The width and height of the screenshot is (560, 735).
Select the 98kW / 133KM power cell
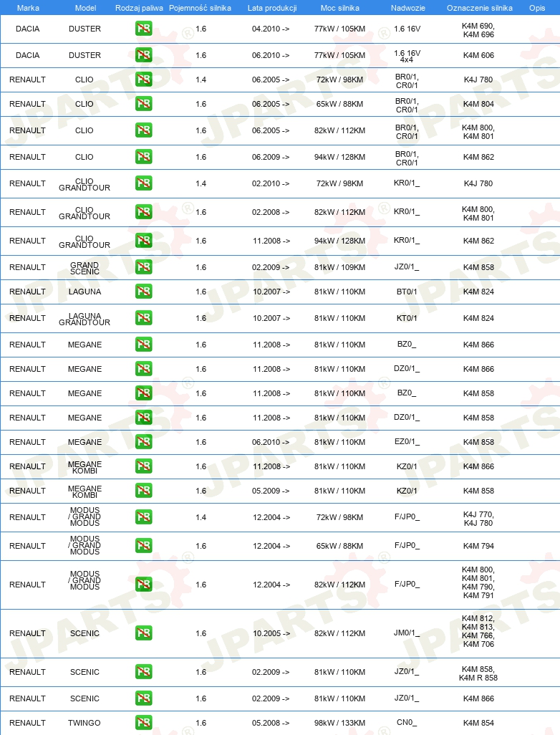pos(339,723)
